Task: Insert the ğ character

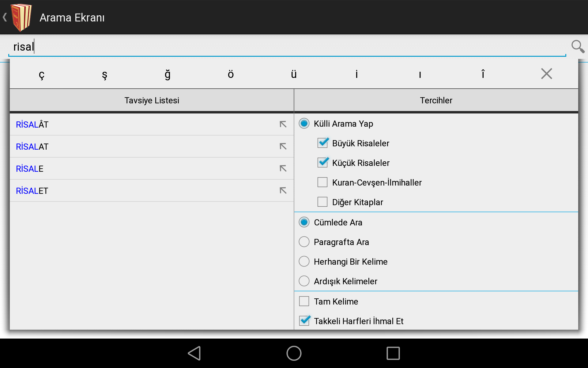Action: tap(168, 74)
